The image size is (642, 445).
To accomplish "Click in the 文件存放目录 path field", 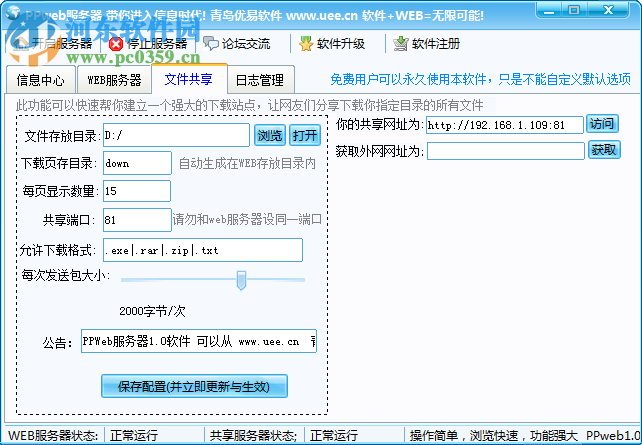I will pos(176,135).
